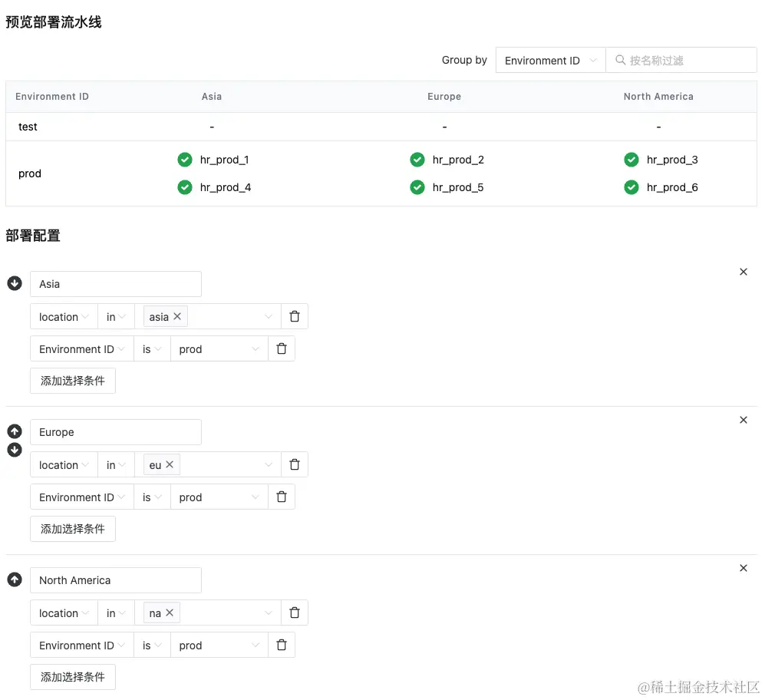This screenshot has width=765, height=700.
Task: Click the Asia column header
Action: tap(212, 96)
